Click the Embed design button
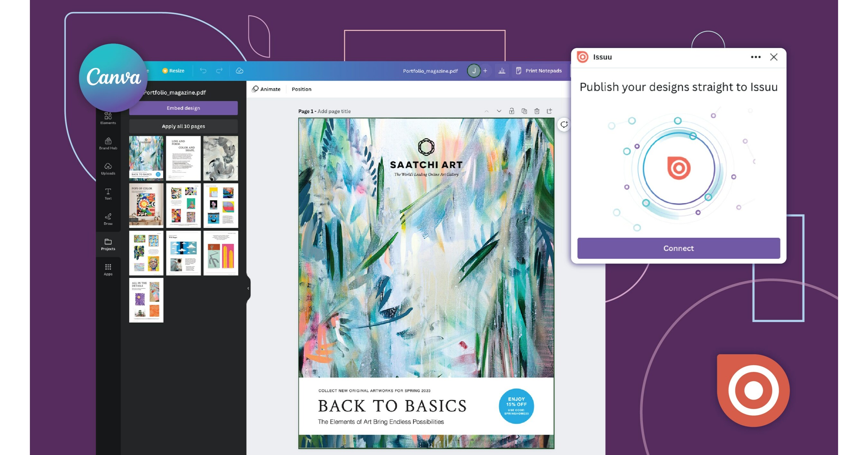 click(183, 107)
